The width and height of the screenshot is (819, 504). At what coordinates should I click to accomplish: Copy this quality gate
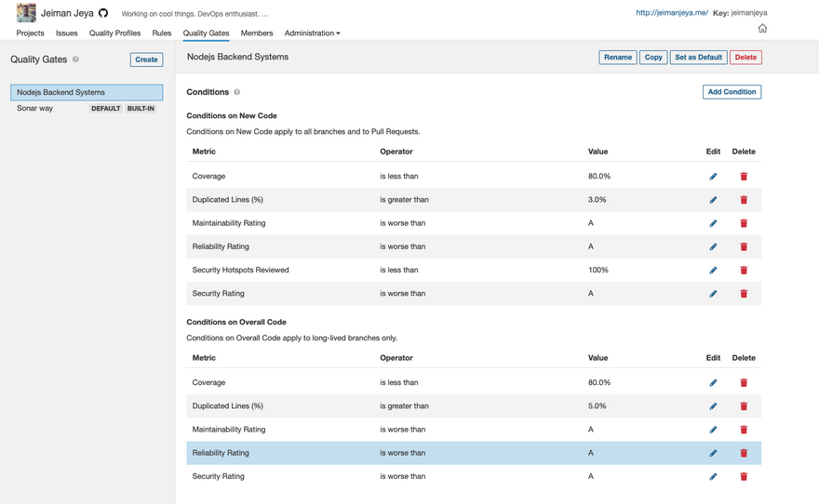(653, 58)
